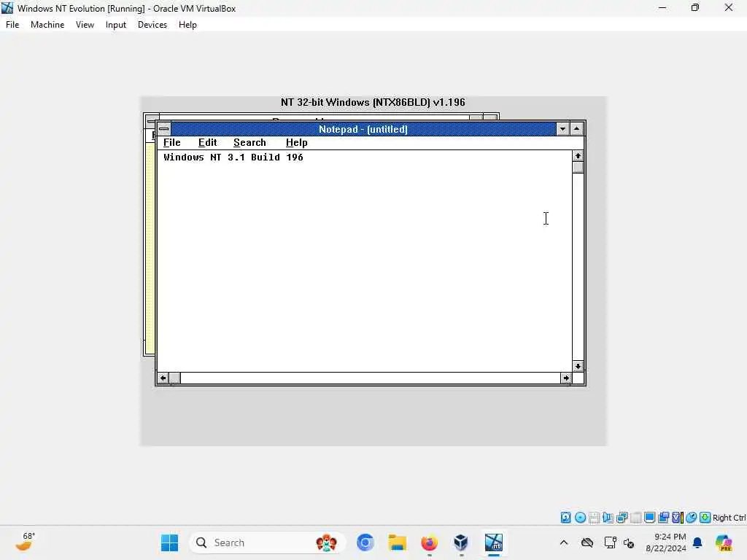The width and height of the screenshot is (747, 560).
Task: Open Notepad's File menu
Action: [x=171, y=143]
